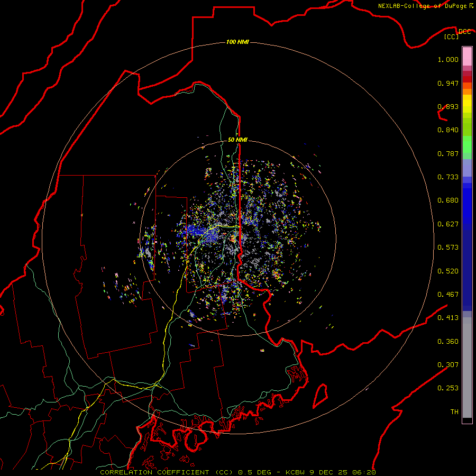Click the 06:20 timestamp in caption
The image size is (476, 476).
click(x=364, y=472)
